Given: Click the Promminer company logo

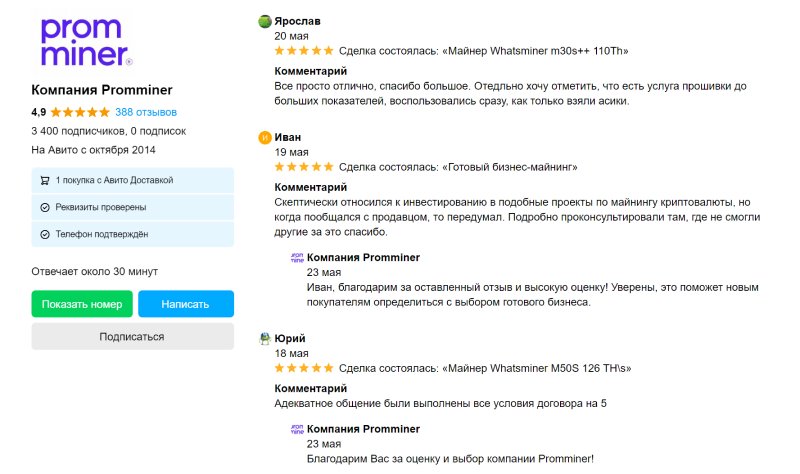Looking at the screenshot, I should click(84, 42).
